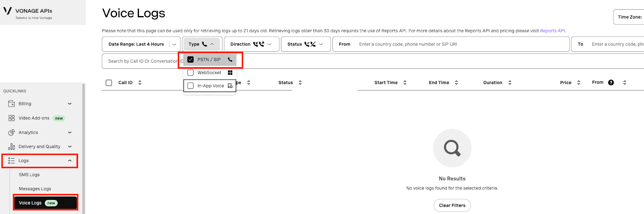
Task: Click the 'No Results' text
Action: click(x=452, y=179)
